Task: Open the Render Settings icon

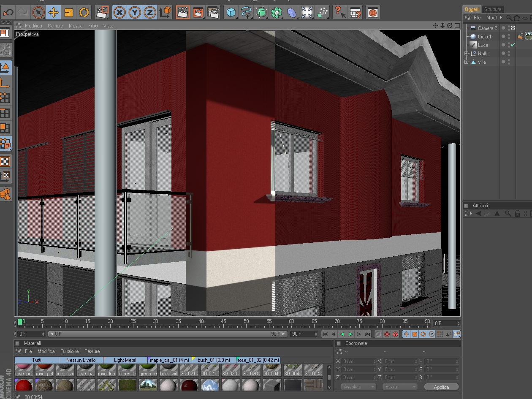Action: point(214,13)
